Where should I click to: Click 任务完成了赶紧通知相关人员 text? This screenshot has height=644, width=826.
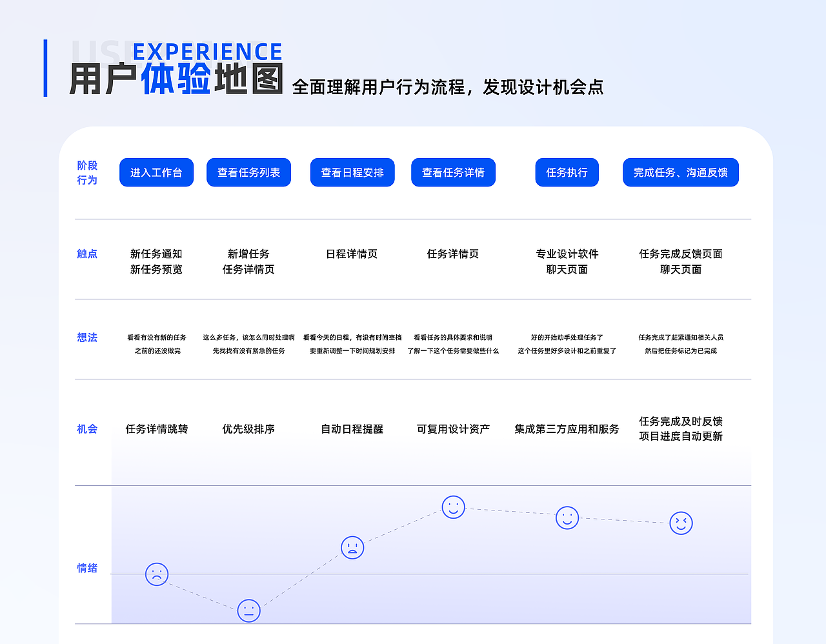tap(681, 337)
